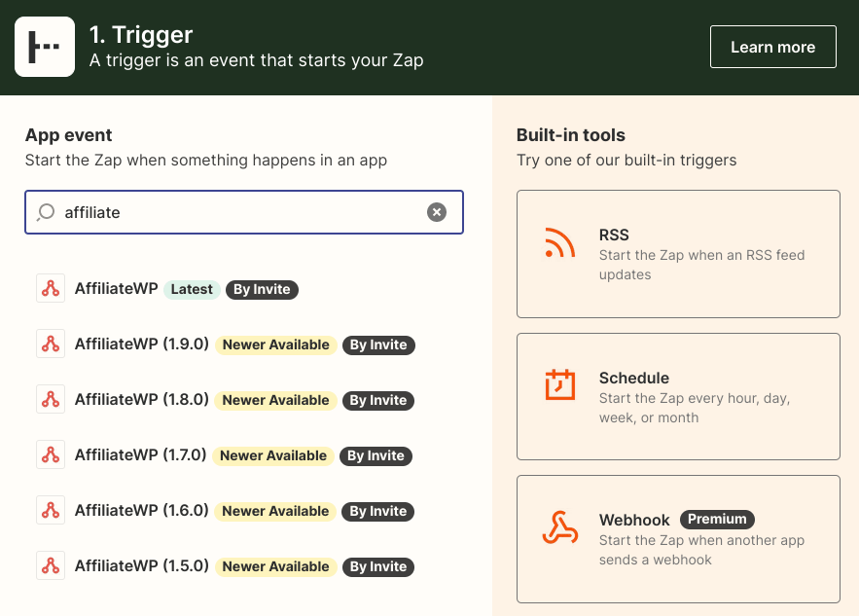Click Newer Available badge for version 1.9.0

point(276,344)
